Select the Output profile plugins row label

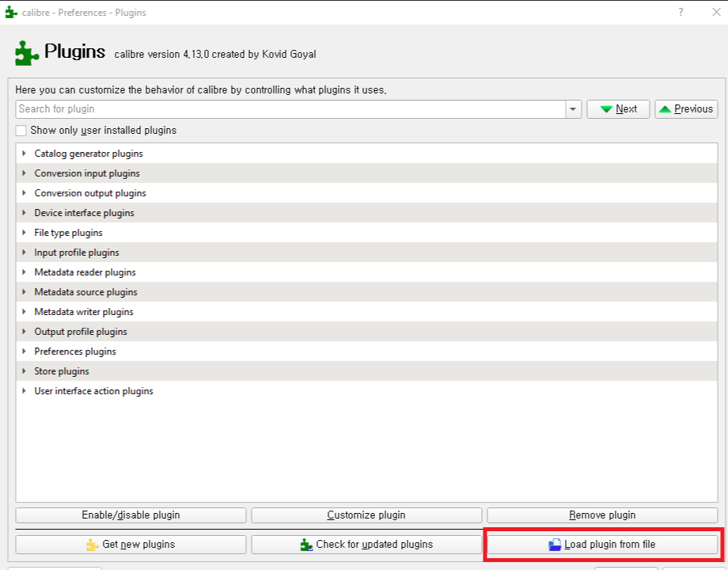pyautogui.click(x=81, y=332)
